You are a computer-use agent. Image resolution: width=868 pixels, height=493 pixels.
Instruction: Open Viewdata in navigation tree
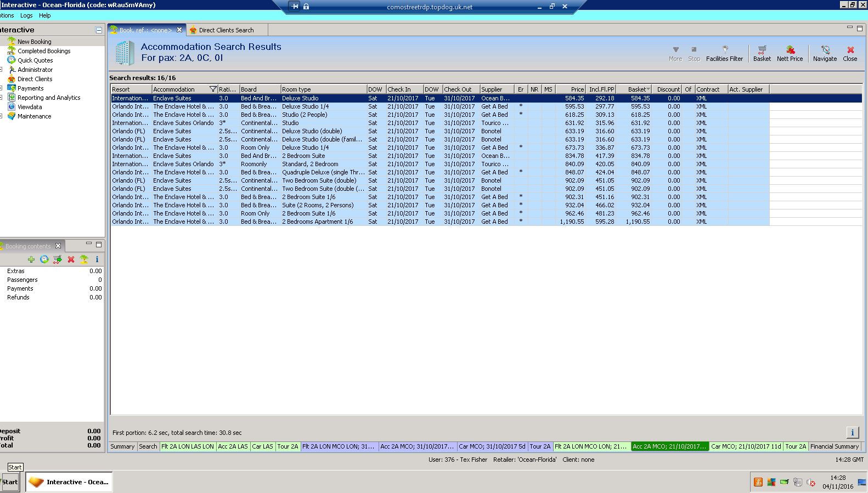click(x=30, y=107)
